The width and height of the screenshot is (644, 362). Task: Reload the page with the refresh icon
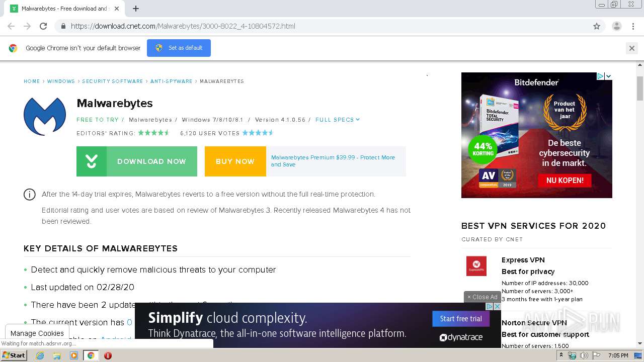point(43,26)
